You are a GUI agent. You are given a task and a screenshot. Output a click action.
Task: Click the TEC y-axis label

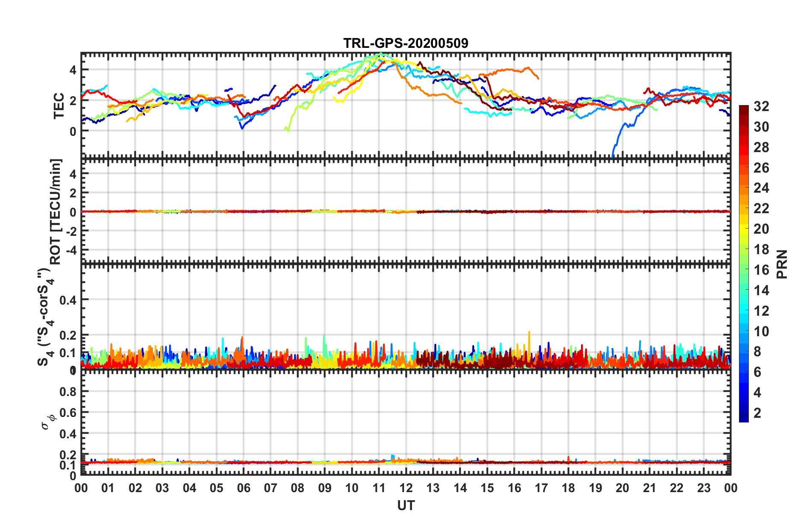pos(58,106)
